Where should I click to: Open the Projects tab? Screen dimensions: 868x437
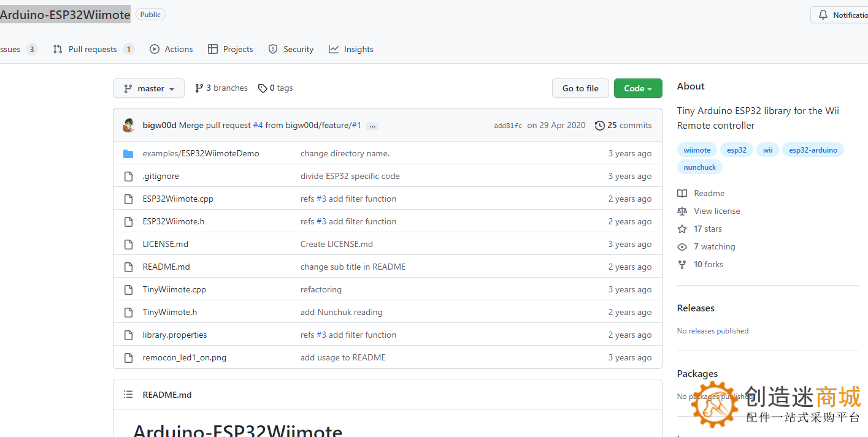coord(231,49)
